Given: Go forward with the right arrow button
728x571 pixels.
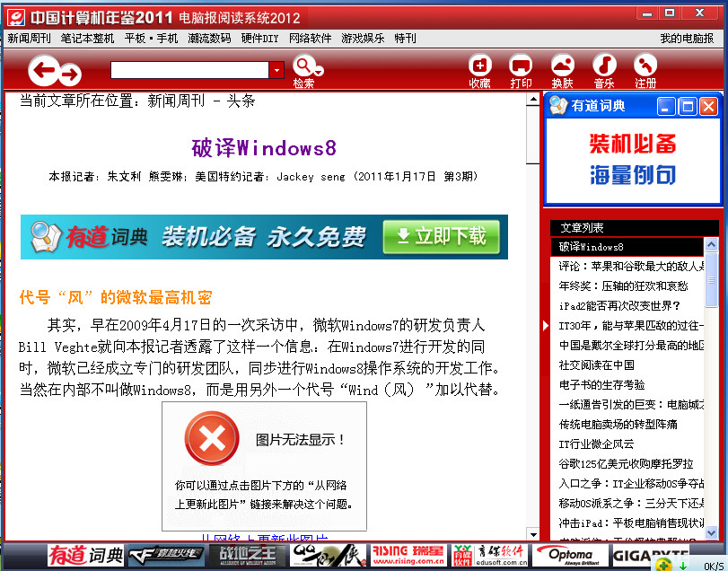Looking at the screenshot, I should click(x=70, y=75).
